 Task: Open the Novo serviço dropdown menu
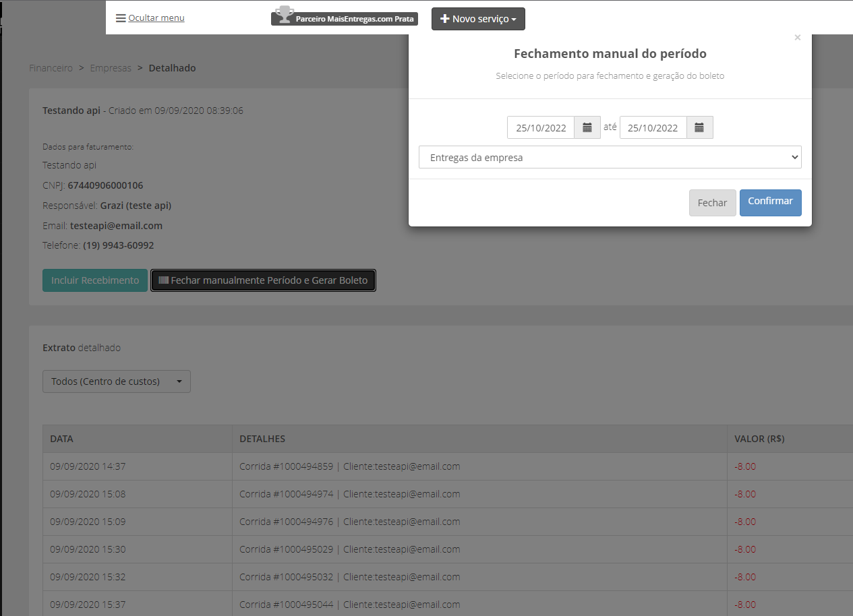point(478,19)
